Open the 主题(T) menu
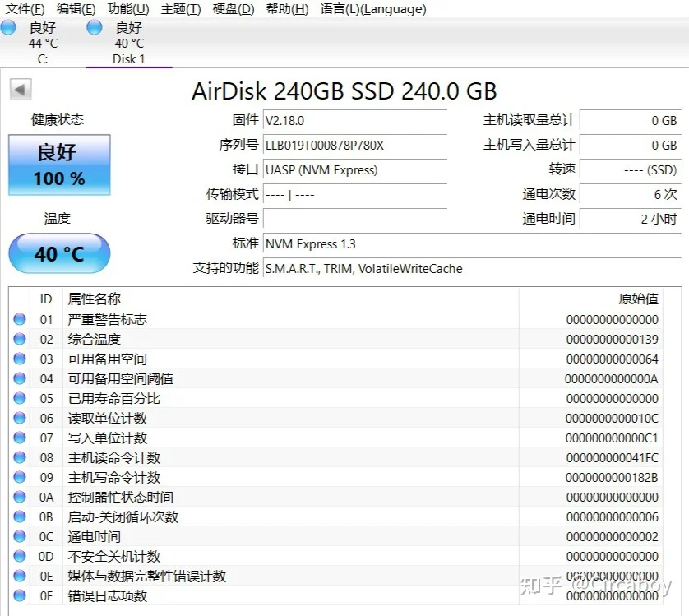689x616 pixels. click(x=181, y=8)
